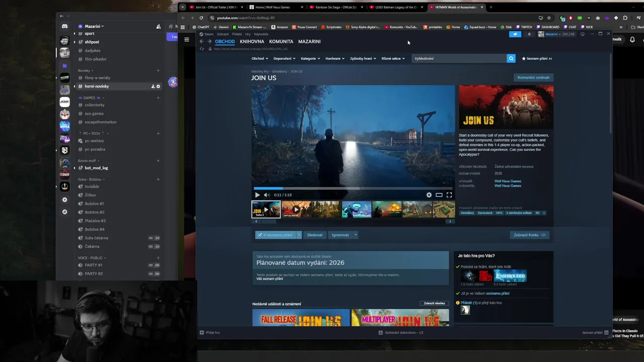644x362 pixels.
Task: Toggle the wishlist checkbox V seznamu přání
Action: 260,235
